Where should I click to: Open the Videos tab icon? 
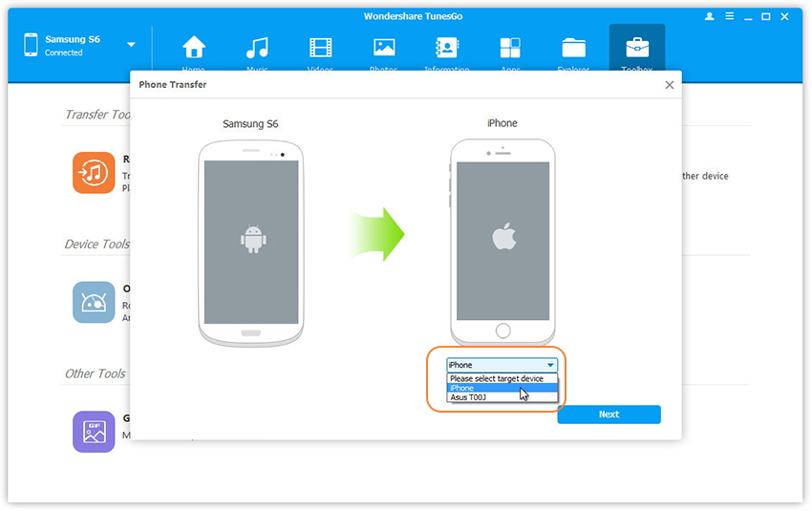(321, 47)
